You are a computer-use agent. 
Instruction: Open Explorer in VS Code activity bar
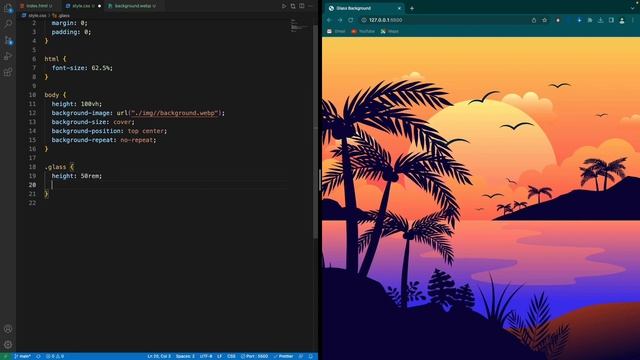8,8
